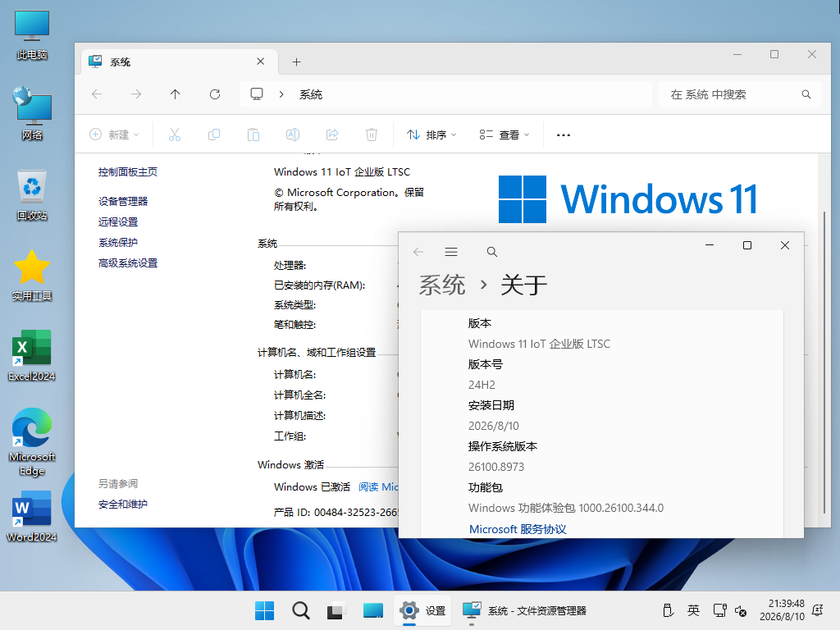Screen dimensions: 840x630
Task: Select the 24H2 version number text
Action: pos(482,385)
